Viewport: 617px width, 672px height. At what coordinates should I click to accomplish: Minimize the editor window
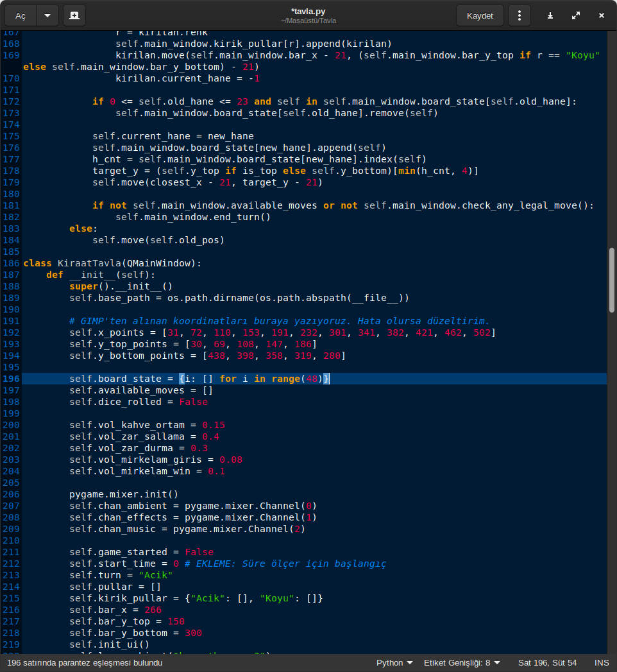point(550,15)
